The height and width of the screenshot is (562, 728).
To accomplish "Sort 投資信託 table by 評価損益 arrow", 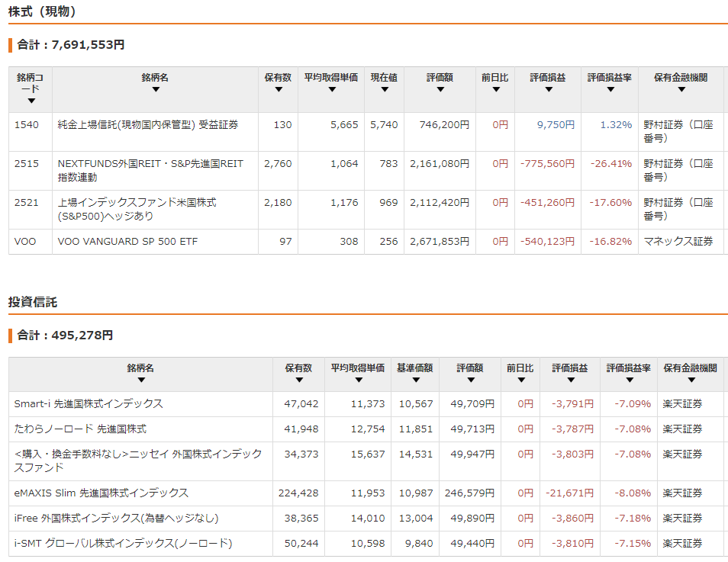I will point(571,380).
